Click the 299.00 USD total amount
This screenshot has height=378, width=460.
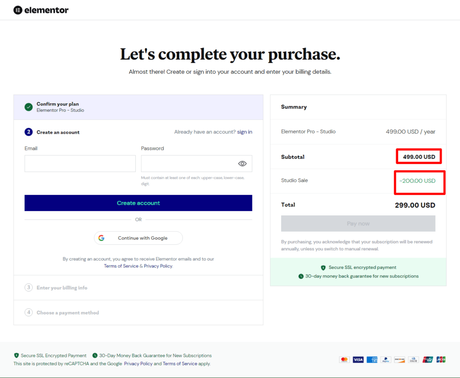pyautogui.click(x=415, y=205)
